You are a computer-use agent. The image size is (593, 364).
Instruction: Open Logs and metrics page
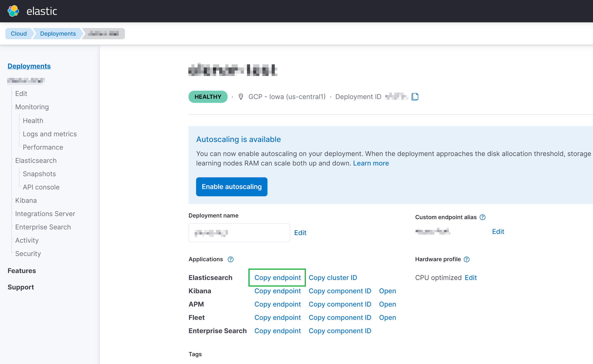(x=50, y=134)
